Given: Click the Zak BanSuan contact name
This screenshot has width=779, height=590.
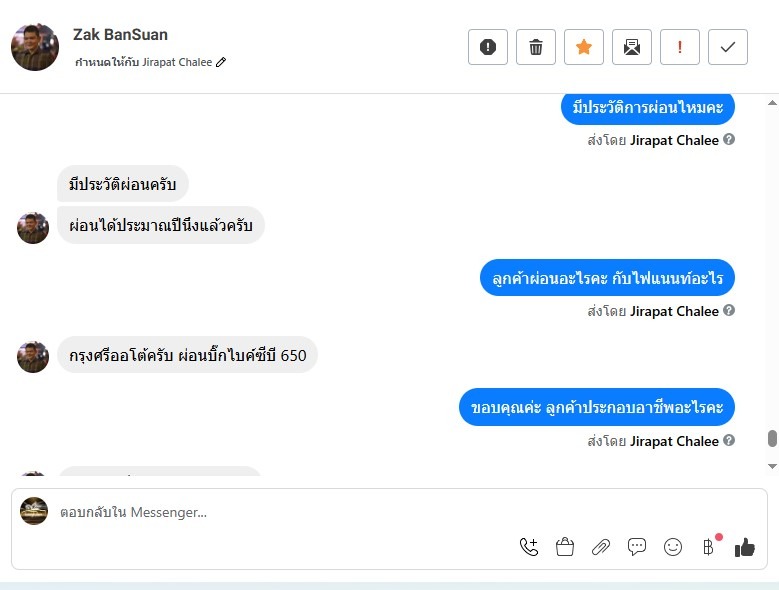Looking at the screenshot, I should pyautogui.click(x=120, y=35).
